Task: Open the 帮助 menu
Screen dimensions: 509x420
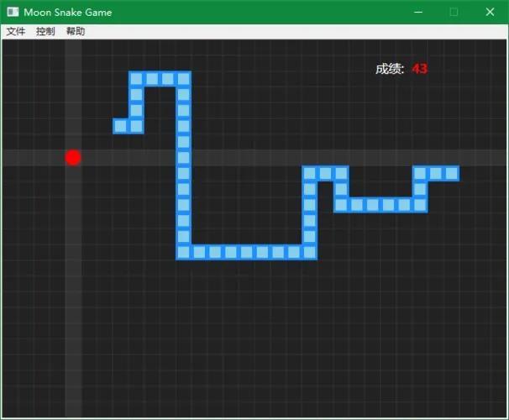Action: (x=76, y=31)
